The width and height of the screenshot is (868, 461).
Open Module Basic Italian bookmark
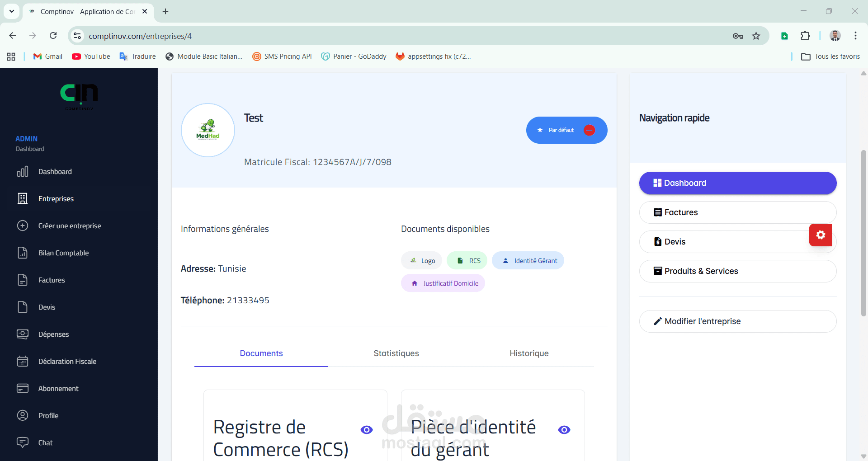pyautogui.click(x=204, y=56)
